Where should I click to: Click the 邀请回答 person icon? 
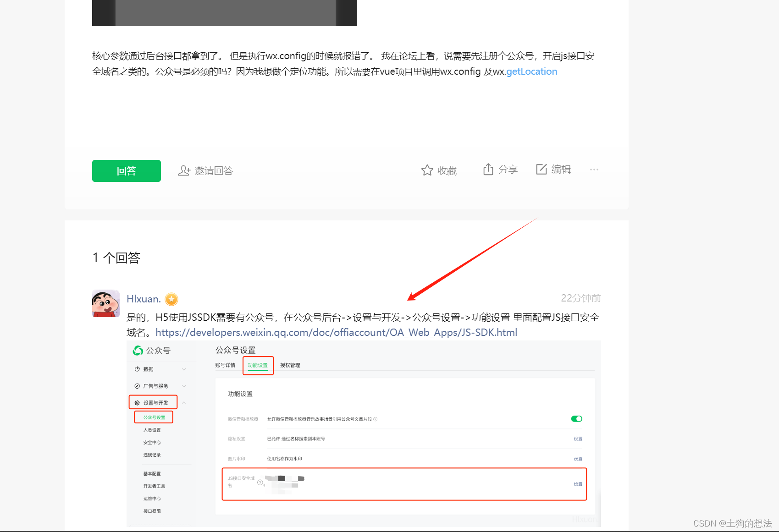[184, 170]
